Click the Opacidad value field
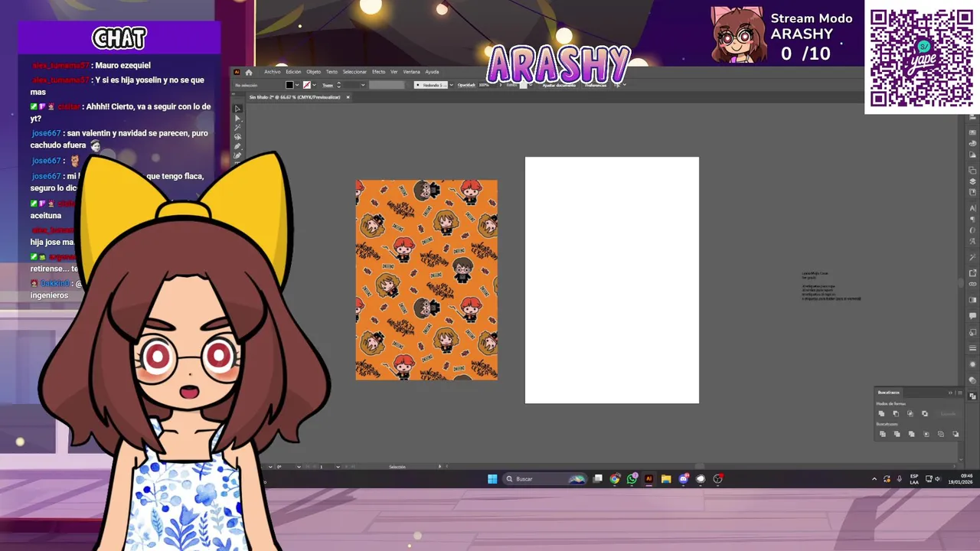Image resolution: width=980 pixels, height=551 pixels. (x=487, y=85)
